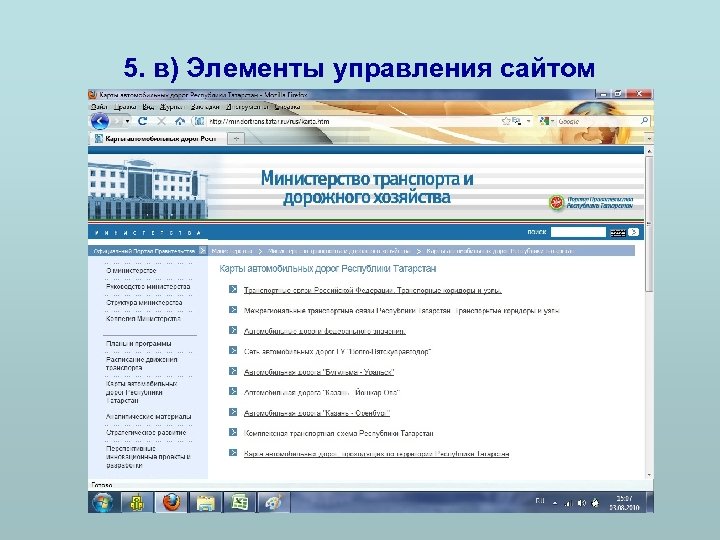Click the Портал Правительства Республики Татарстан logo
This screenshot has width=720, height=540.
coord(591,202)
